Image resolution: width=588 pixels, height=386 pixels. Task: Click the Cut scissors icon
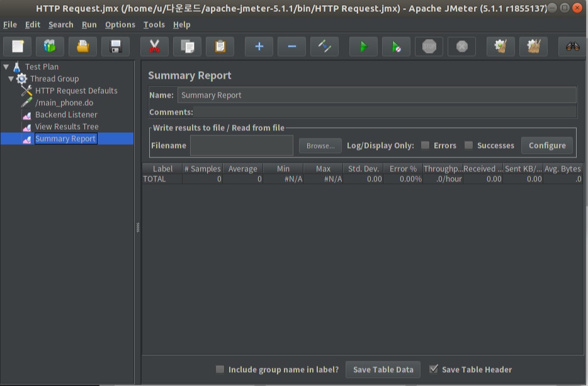tap(154, 47)
